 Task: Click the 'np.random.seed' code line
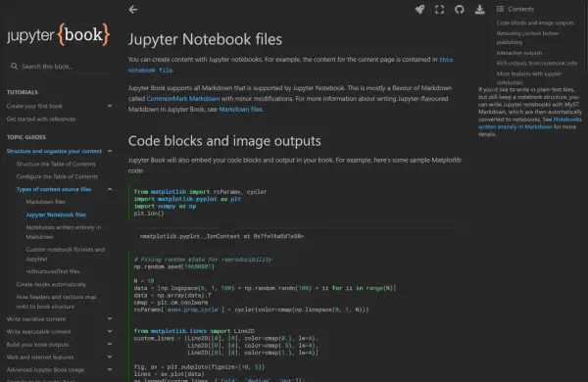[174, 266]
